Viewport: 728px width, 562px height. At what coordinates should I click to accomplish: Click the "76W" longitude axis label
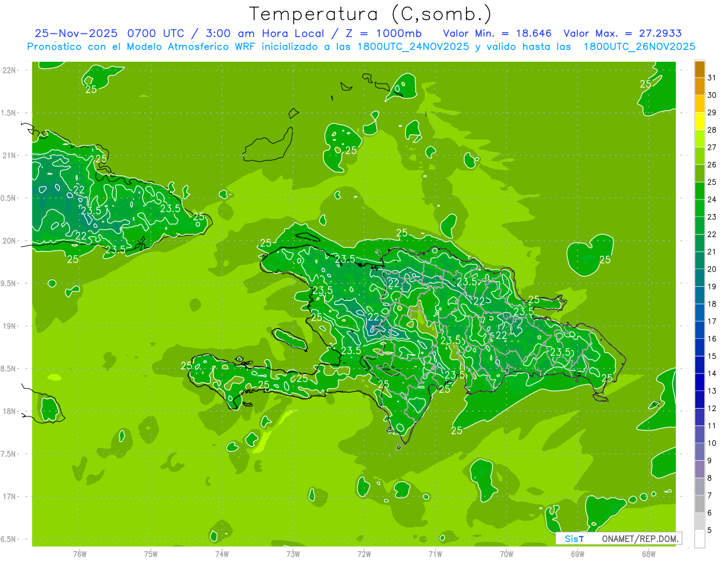(x=79, y=554)
